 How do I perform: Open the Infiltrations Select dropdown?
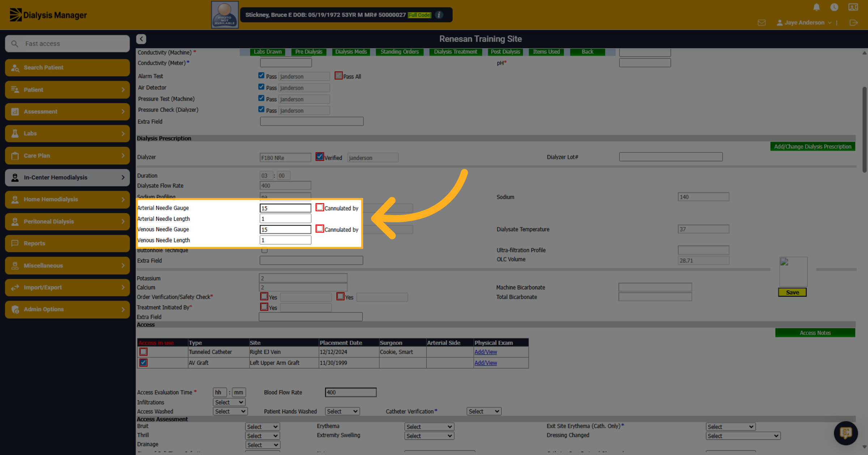(229, 402)
